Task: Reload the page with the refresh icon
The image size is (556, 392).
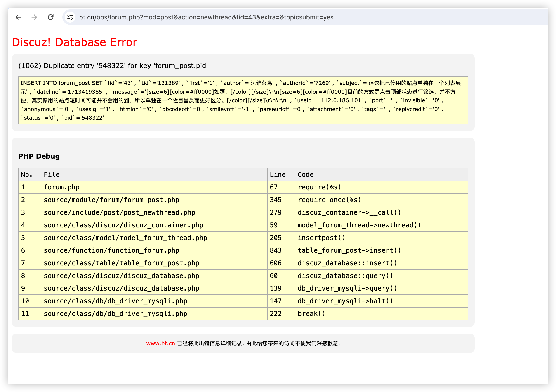Action: tap(51, 17)
